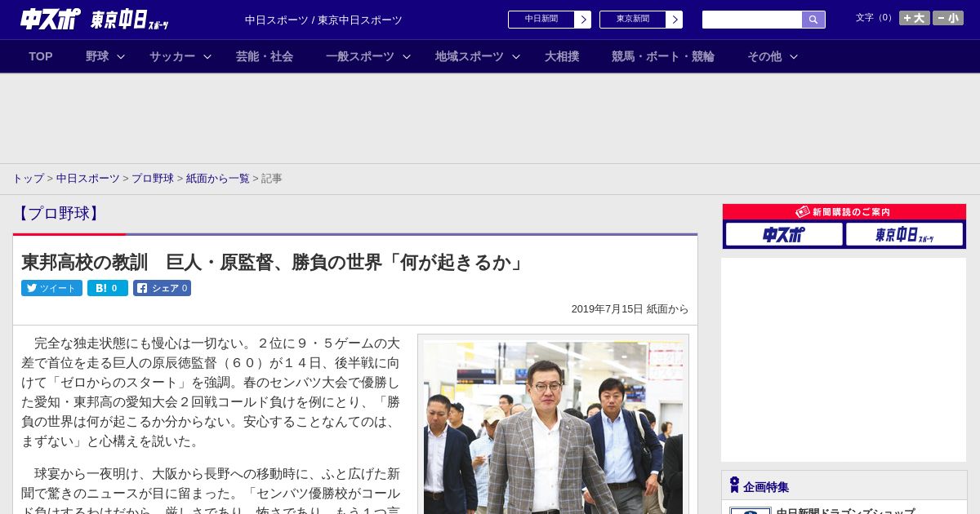Follow the 紙面から一覧 breadcrumb link
The width and height of the screenshot is (980, 514).
218,178
